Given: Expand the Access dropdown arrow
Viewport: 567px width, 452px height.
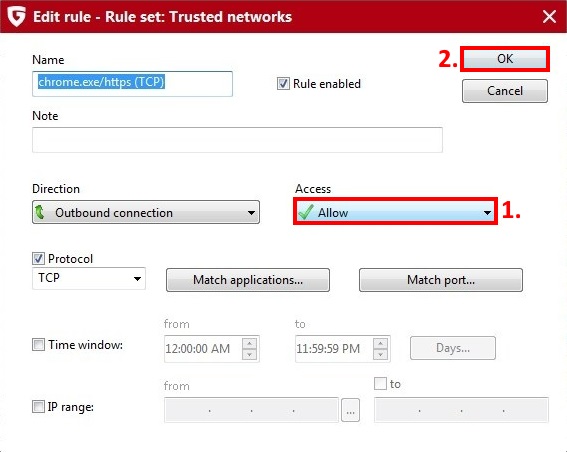Looking at the screenshot, I should click(487, 213).
